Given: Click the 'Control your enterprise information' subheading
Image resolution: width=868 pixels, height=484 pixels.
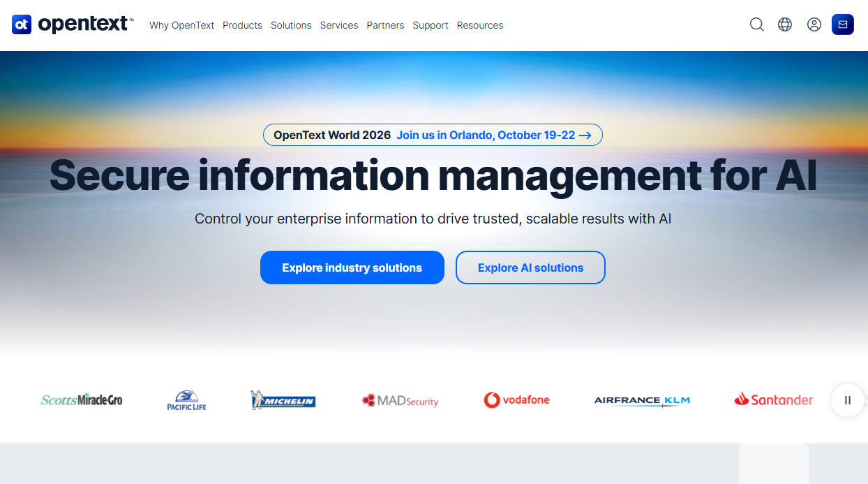Looking at the screenshot, I should 433,219.
